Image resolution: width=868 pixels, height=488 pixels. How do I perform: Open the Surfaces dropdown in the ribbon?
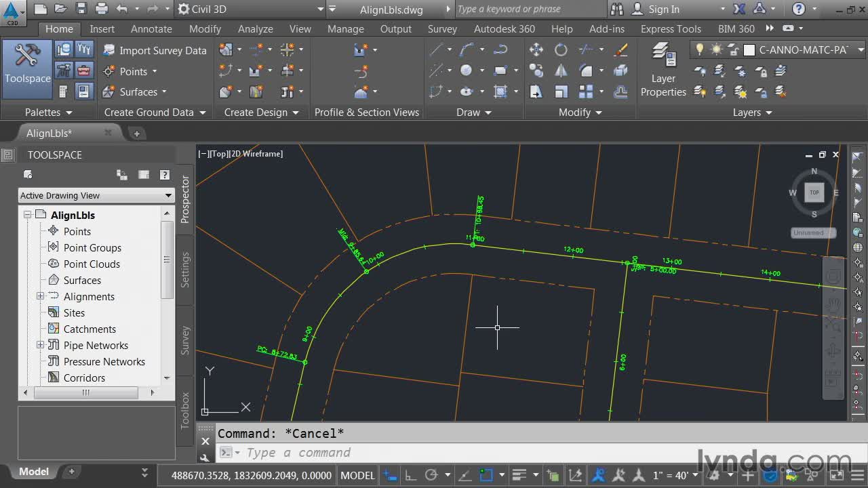[134, 91]
